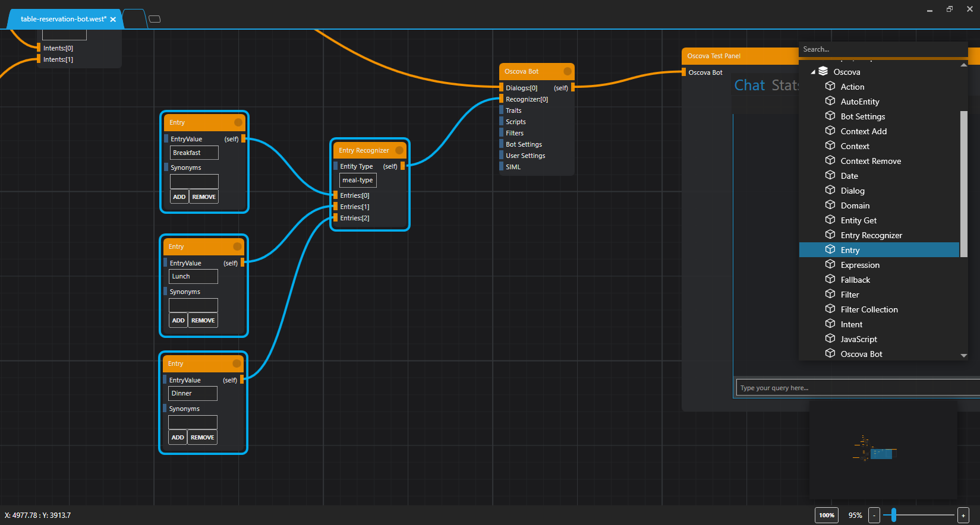
Task: Click the Entries:[2] port on Entry Recognizer
Action: [336, 218]
